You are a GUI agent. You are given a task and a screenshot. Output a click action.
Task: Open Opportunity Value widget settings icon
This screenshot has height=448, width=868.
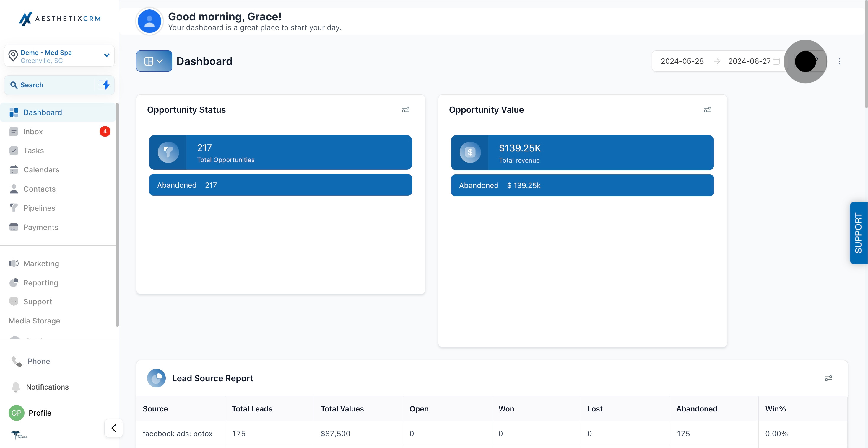point(708,110)
